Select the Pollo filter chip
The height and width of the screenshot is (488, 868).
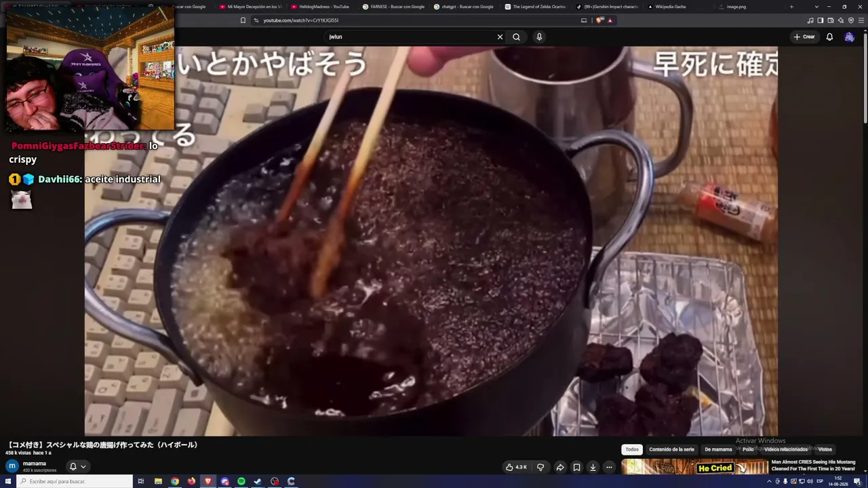coord(748,449)
